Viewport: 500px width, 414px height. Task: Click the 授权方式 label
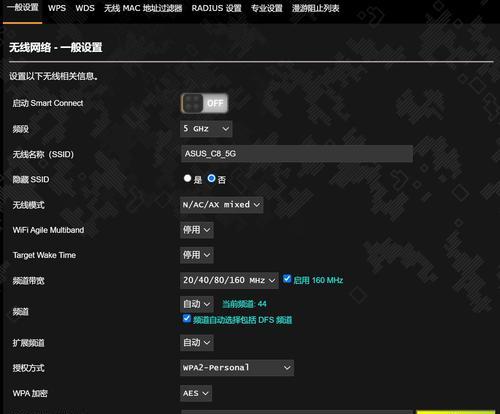pyautogui.click(x=28, y=368)
